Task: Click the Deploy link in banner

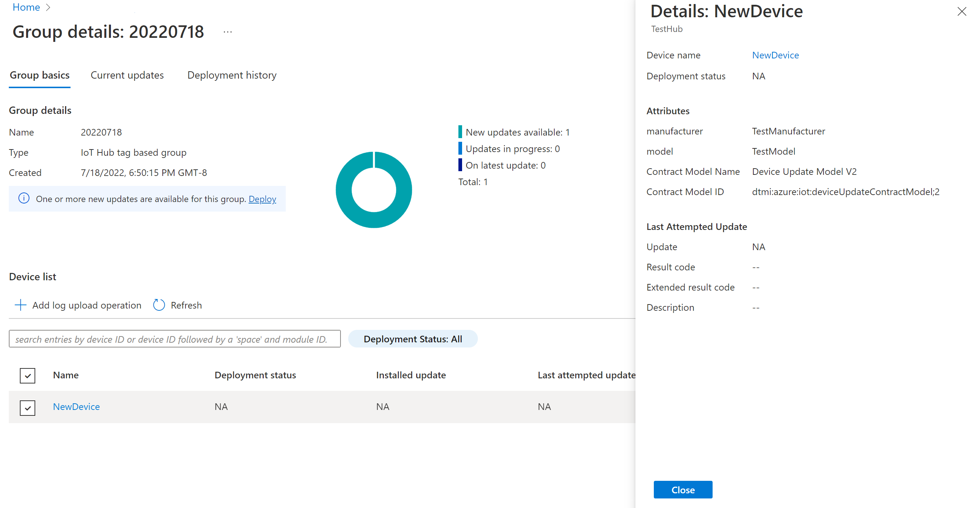Action: pyautogui.click(x=262, y=199)
